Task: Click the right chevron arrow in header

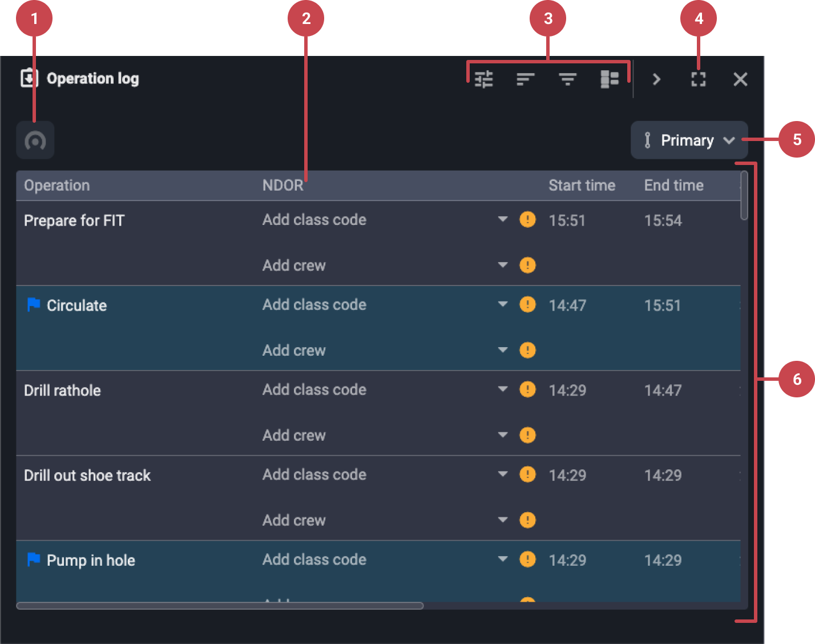Action: tap(656, 79)
